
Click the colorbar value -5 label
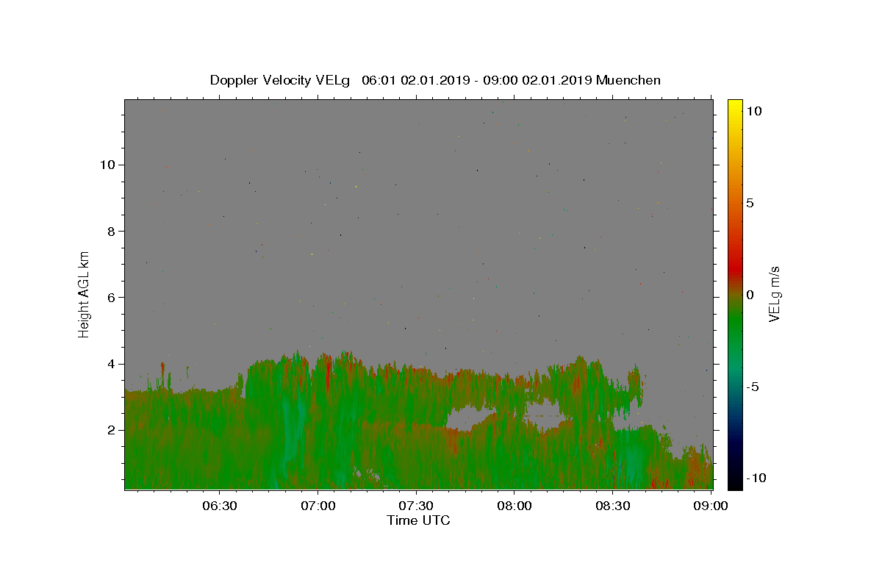pyautogui.click(x=753, y=387)
